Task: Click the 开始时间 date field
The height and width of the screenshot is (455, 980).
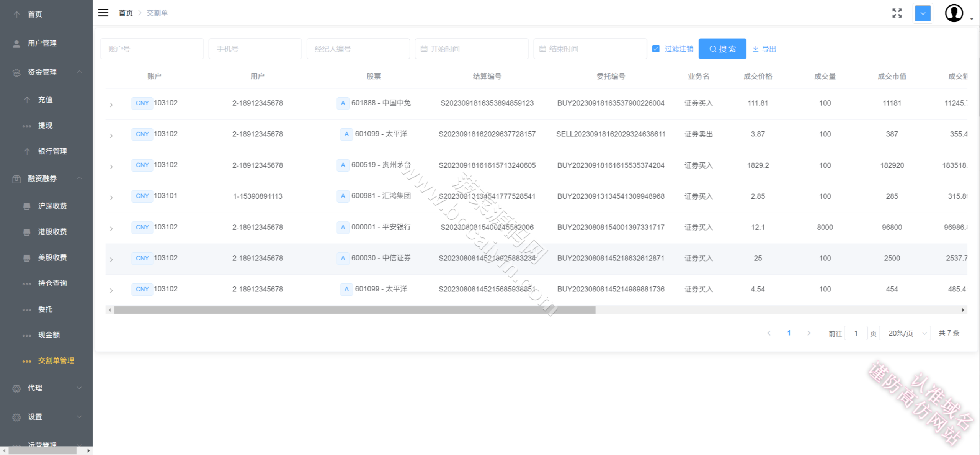Action: tap(472, 49)
